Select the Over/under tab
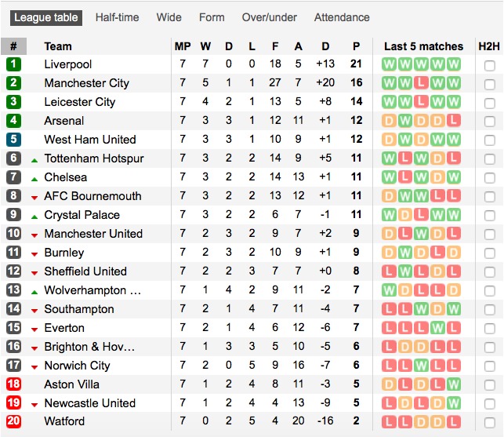This screenshot has width=504, height=437. [x=270, y=17]
